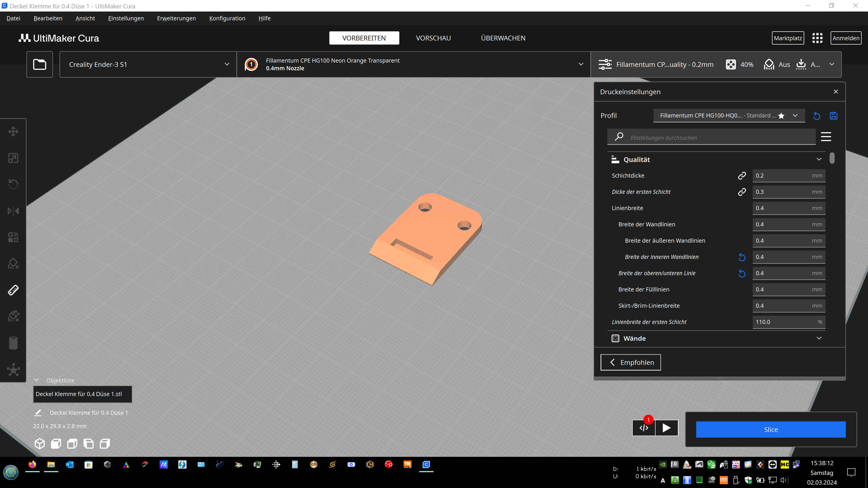The height and width of the screenshot is (488, 868).
Task: Switch to right side view icon
Action: 105,443
